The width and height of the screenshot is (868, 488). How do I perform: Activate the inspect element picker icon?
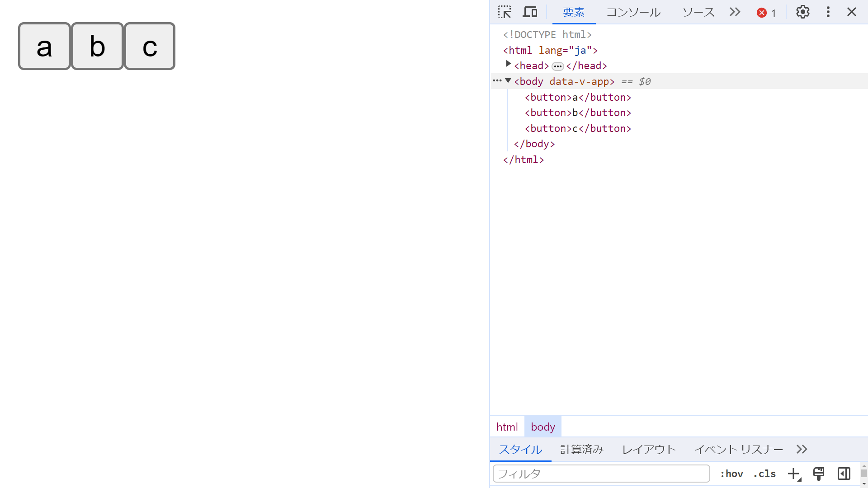coord(505,12)
